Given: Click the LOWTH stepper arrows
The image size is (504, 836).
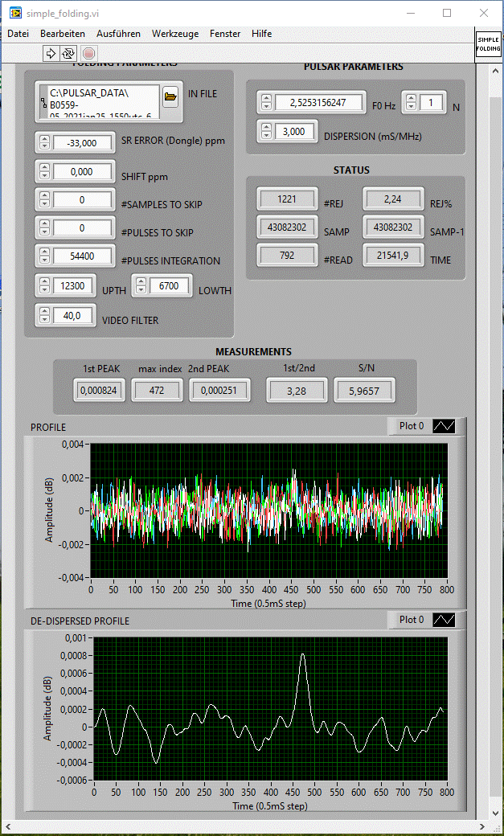Looking at the screenshot, I should click(141, 286).
